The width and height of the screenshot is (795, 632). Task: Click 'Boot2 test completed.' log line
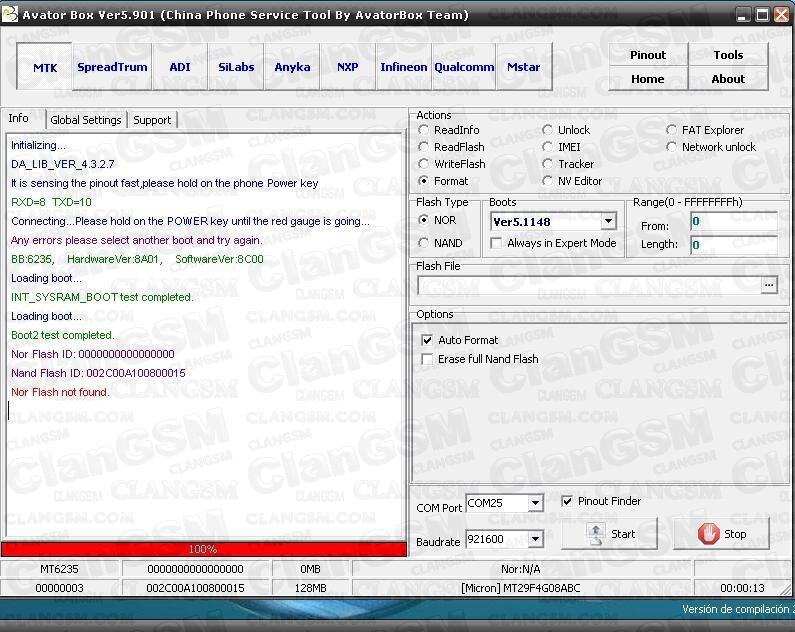[63, 336]
